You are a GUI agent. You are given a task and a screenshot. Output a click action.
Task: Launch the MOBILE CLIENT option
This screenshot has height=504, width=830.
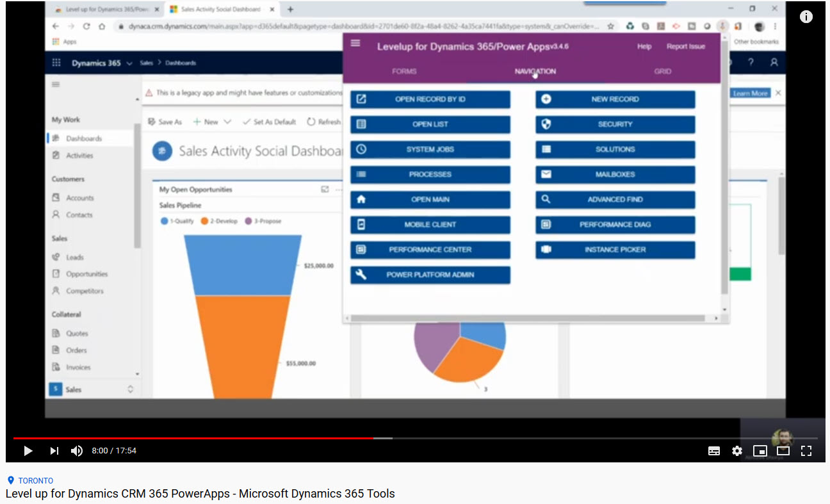pos(430,225)
